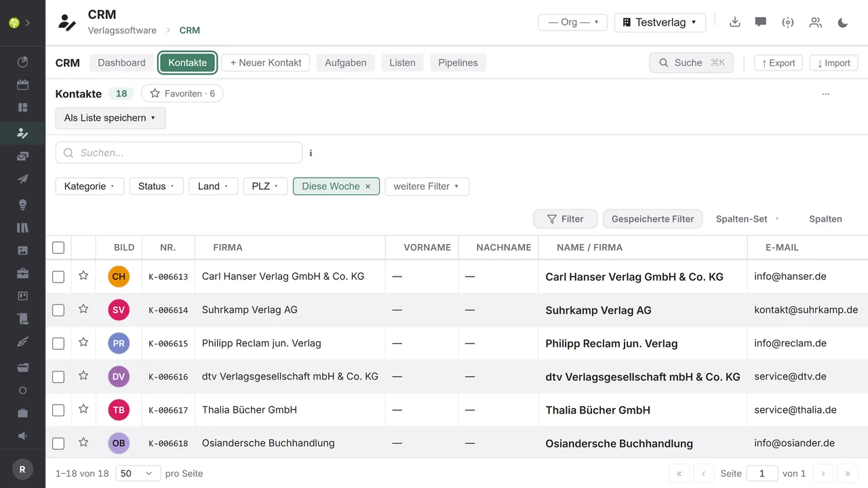868x488 pixels.
Task: Change the rows per page dropdown
Action: 138,474
